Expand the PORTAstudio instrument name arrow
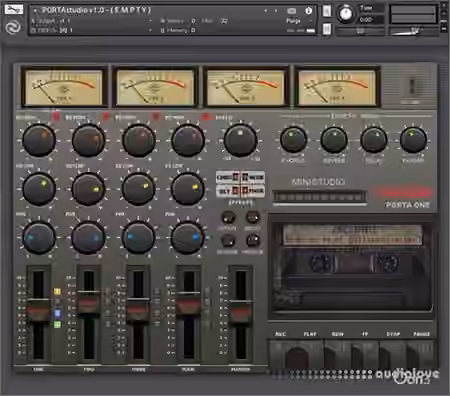This screenshot has height=396, width=450. pos(35,11)
